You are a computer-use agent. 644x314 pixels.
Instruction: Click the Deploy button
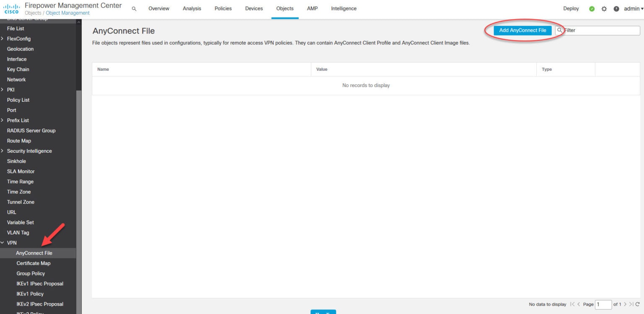(571, 9)
